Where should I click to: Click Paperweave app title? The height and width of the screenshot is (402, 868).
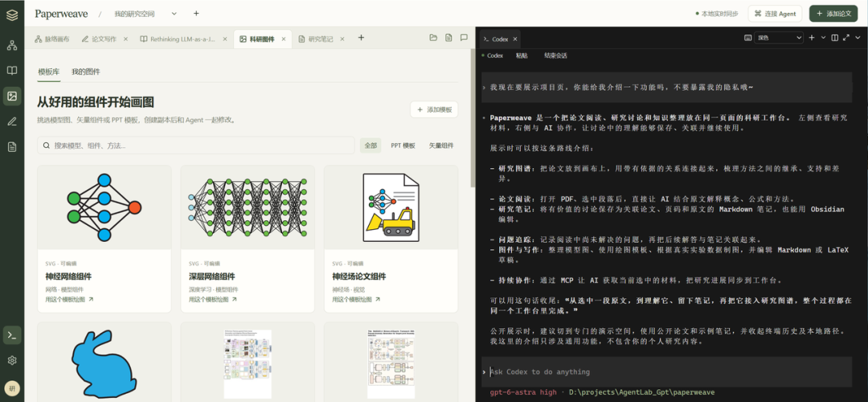tap(61, 14)
